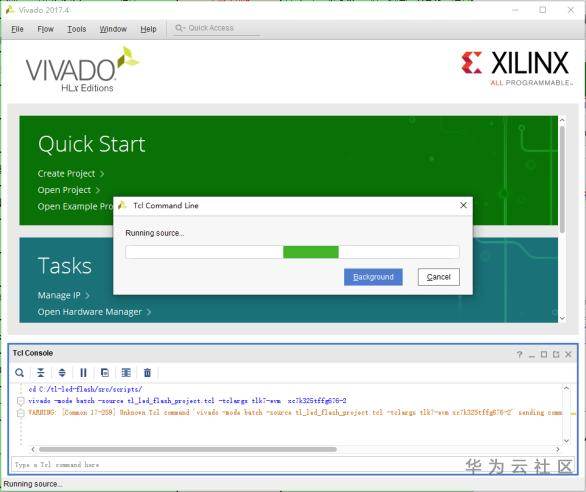Click Tcl Console vertical scroll down arrow
The image size is (586, 492).
567,441
